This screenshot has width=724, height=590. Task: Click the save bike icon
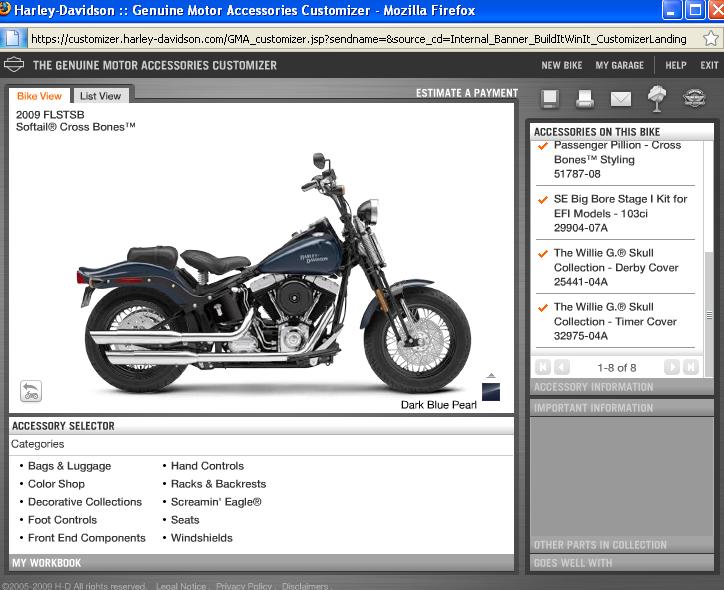click(x=550, y=98)
